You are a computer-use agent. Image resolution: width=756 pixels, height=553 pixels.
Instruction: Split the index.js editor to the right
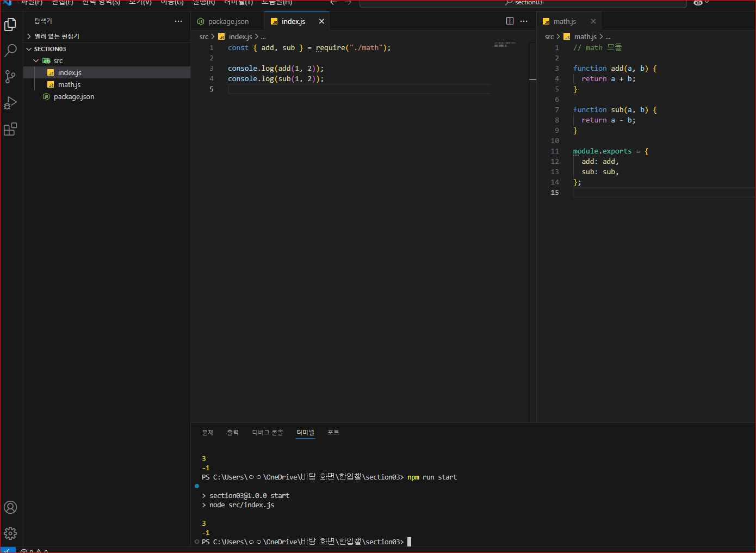click(x=510, y=21)
